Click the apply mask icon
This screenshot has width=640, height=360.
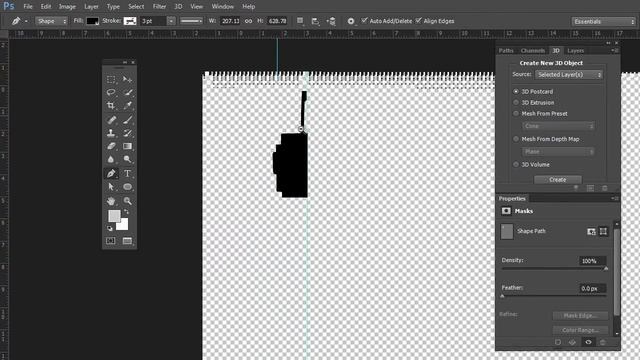572,342
